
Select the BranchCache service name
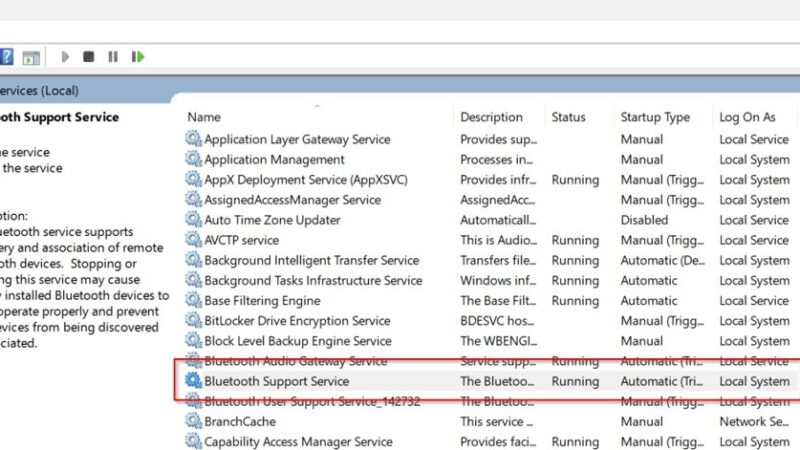pos(240,421)
